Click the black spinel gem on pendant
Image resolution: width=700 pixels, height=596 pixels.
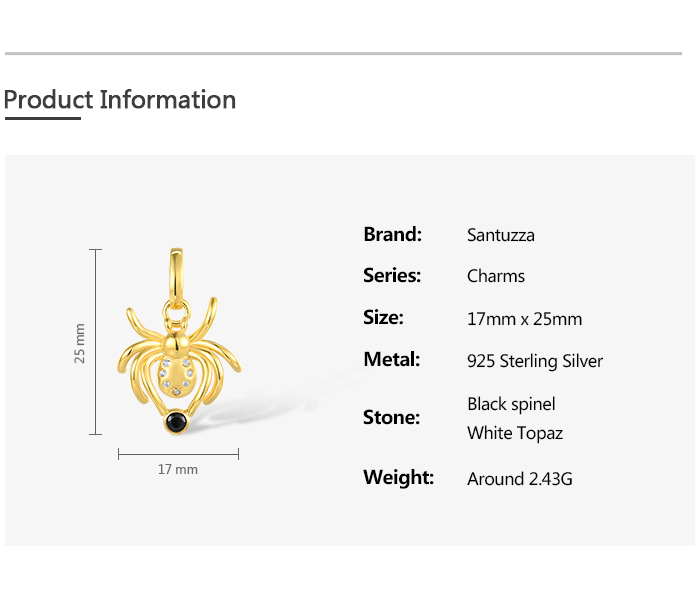coord(178,422)
